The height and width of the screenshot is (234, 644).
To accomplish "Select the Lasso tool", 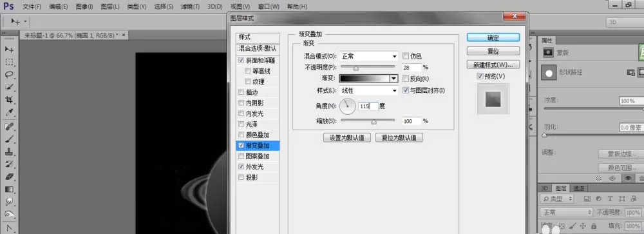I will (9, 75).
